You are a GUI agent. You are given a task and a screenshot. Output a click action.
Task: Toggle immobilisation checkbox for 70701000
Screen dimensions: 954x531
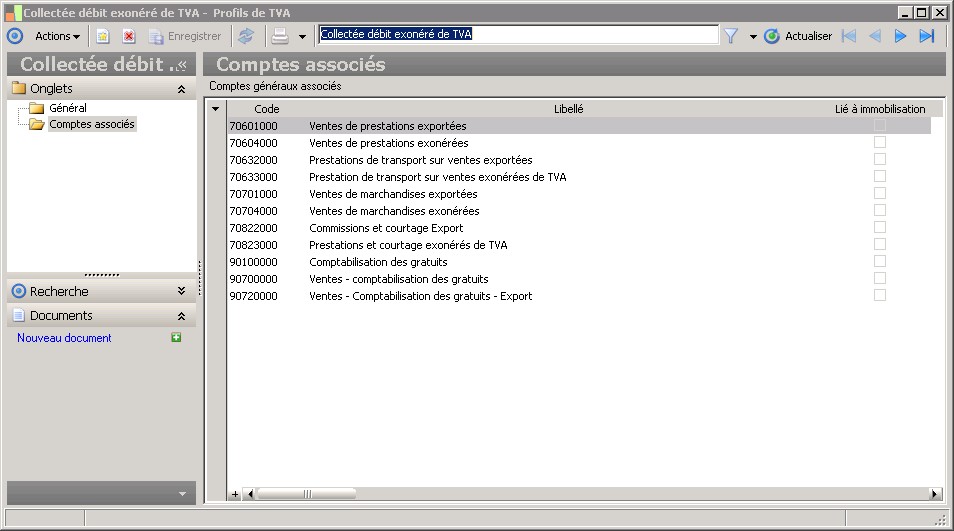[x=880, y=193]
